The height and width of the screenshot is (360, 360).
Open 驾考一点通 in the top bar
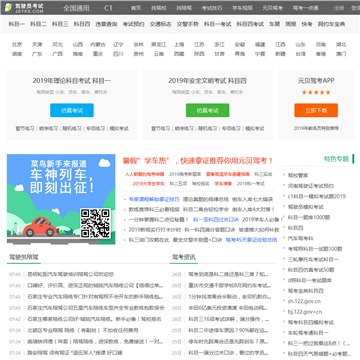[305, 8]
